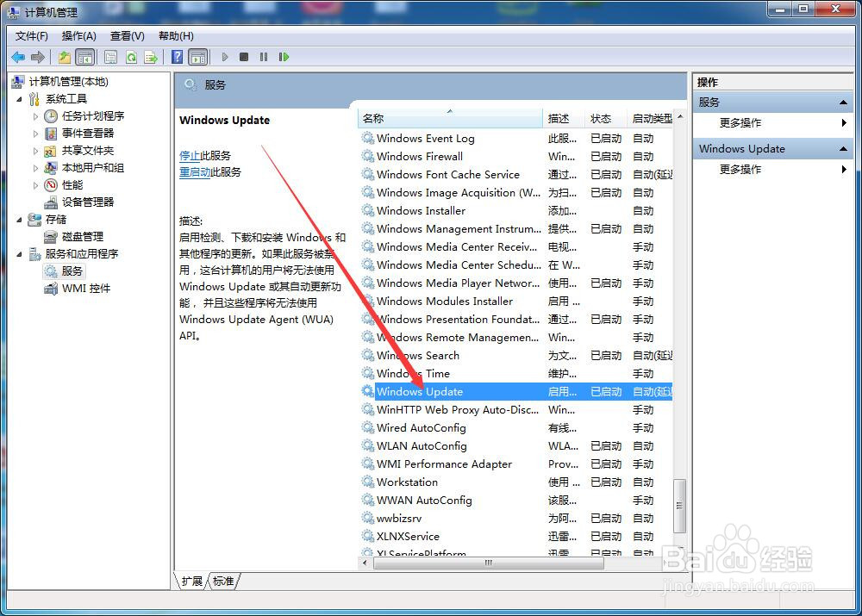
Task: Select the Wired AutoConfig service row
Action: point(515,428)
